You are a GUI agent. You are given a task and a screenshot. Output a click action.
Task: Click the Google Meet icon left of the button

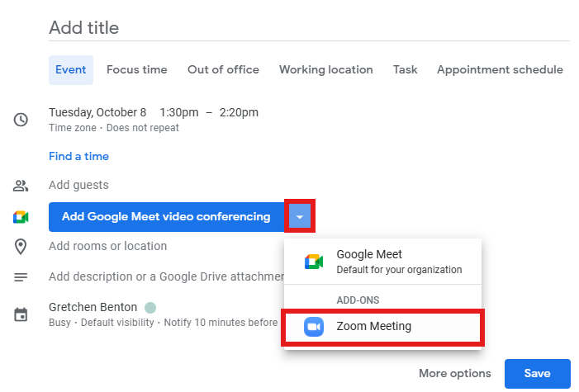coord(21,217)
